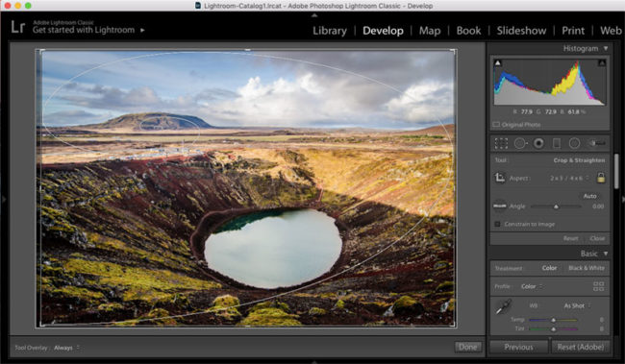Select the Adjustment Brush tool icon
Viewport: 625px width, 364px height.
pos(597,143)
